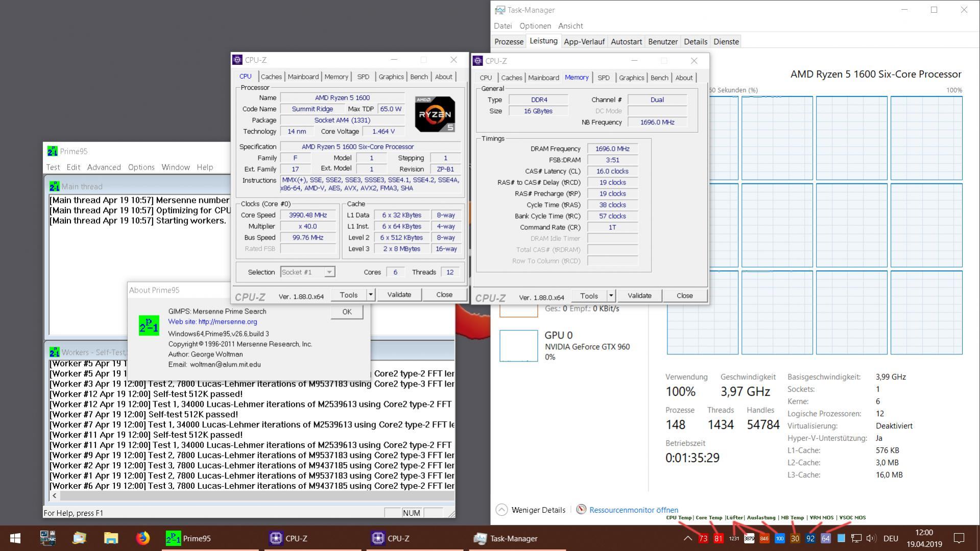This screenshot has width=980, height=551.
Task: Open the Optionen menu in Task-Manager
Action: tap(535, 26)
